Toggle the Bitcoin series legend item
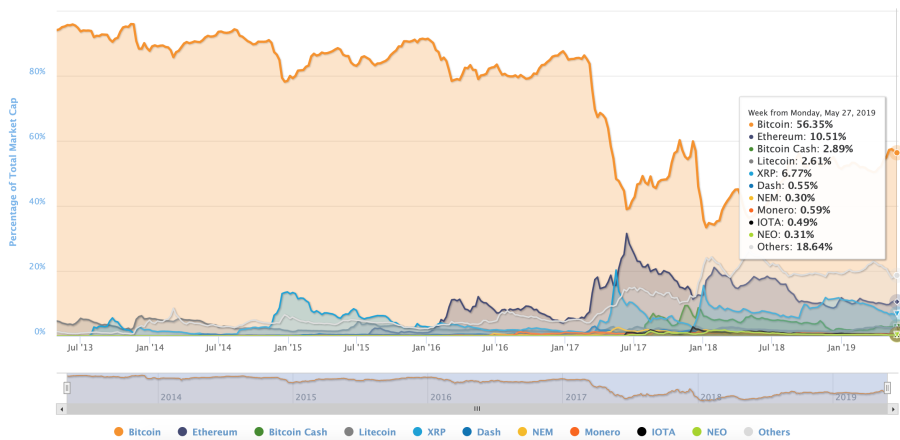Viewport: 900px width, 440px height. pyautogui.click(x=138, y=432)
